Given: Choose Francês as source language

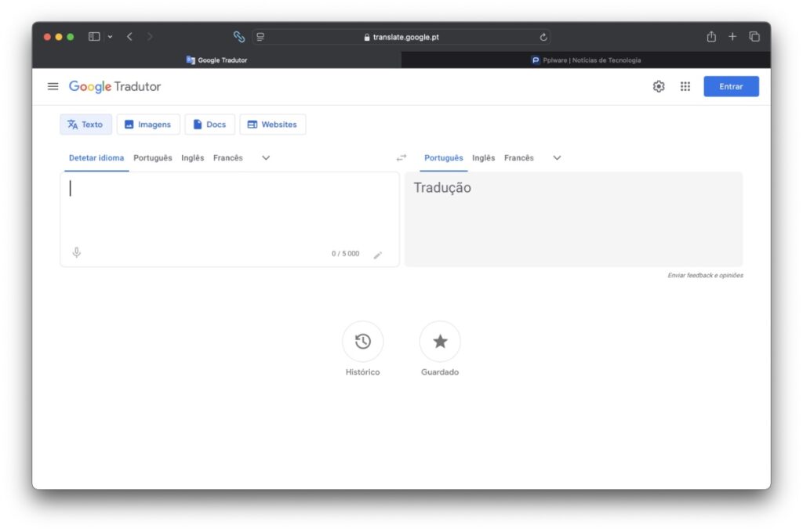Looking at the screenshot, I should pos(228,158).
